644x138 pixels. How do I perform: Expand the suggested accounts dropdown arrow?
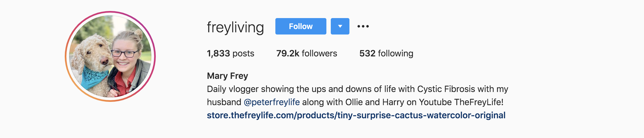coord(340,26)
